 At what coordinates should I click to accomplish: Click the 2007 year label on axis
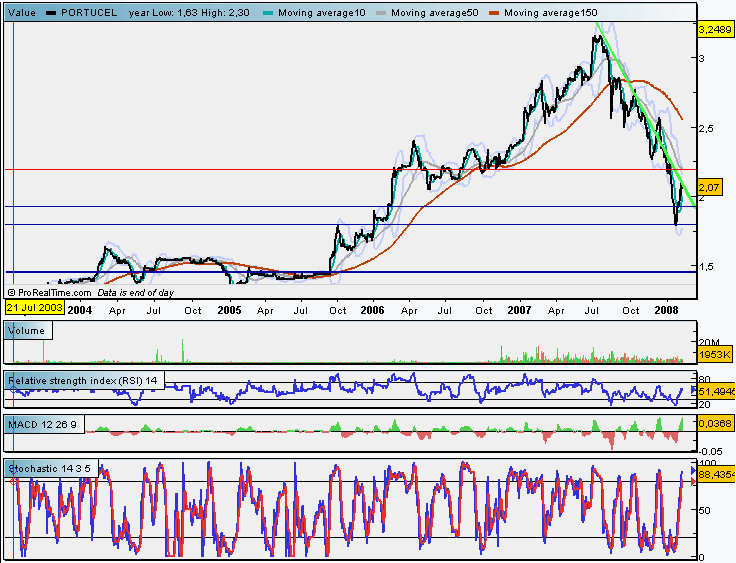[519, 310]
